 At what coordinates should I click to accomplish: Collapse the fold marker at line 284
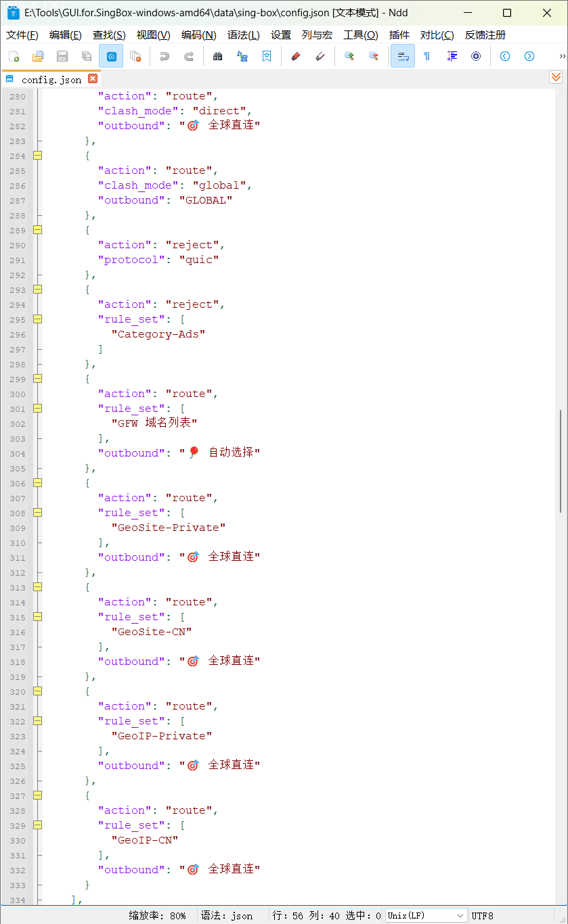(38, 156)
